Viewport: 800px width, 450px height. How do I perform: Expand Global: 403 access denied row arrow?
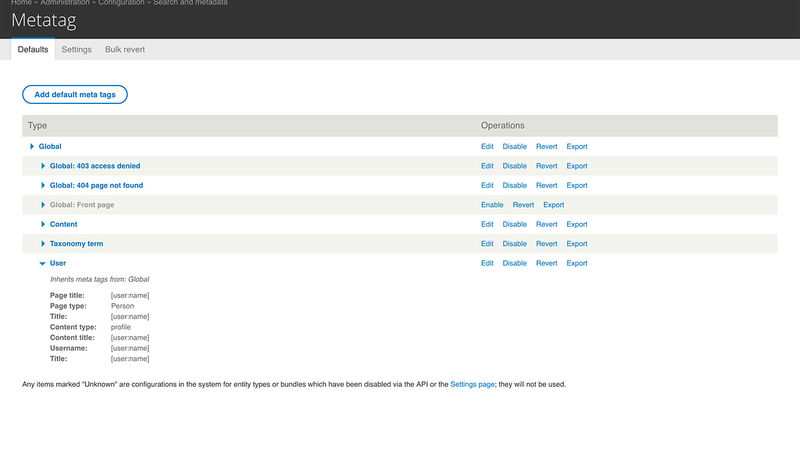pyautogui.click(x=43, y=166)
